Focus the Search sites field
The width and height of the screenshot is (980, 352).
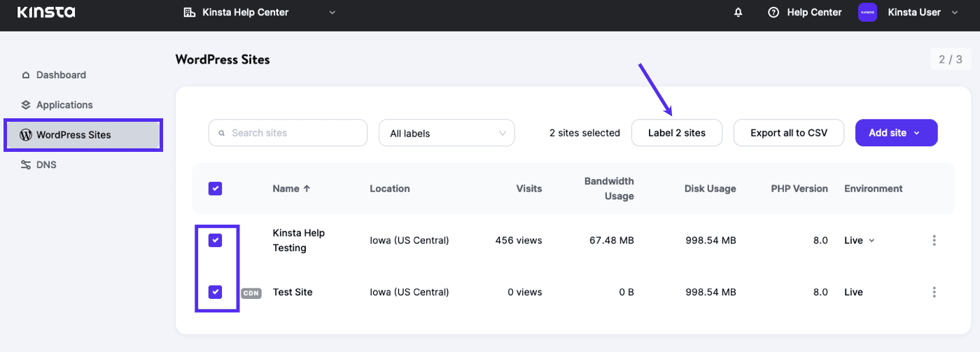coord(288,133)
